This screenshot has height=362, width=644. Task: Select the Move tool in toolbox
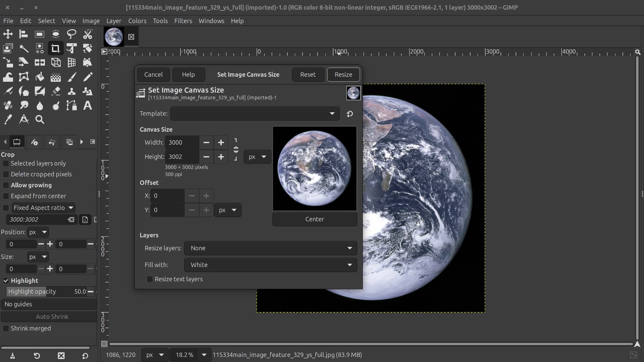click(x=8, y=34)
